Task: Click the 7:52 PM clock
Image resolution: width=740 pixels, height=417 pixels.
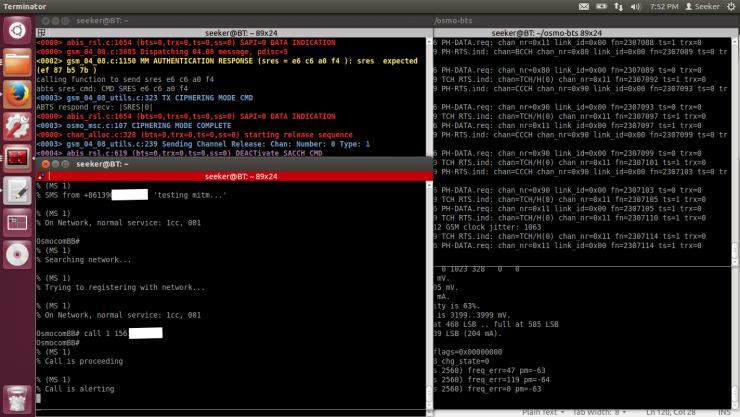Action: pyautogui.click(x=665, y=7)
